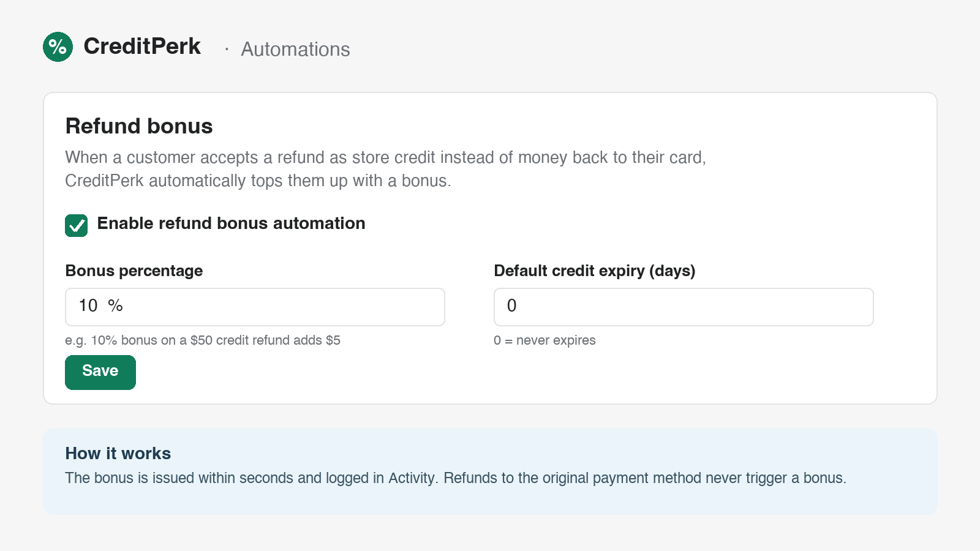Save the refund bonus settings
This screenshot has height=551, width=980.
click(x=100, y=372)
